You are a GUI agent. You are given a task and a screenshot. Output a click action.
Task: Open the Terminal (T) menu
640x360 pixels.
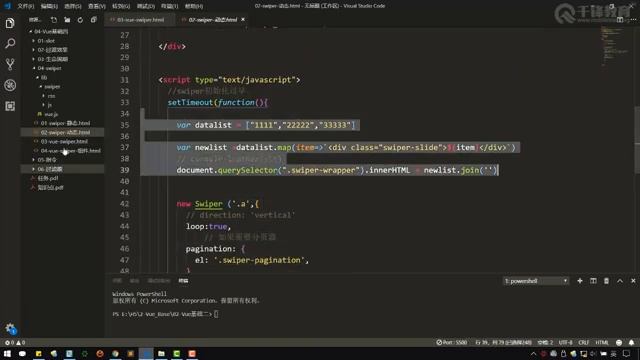click(x=169, y=6)
